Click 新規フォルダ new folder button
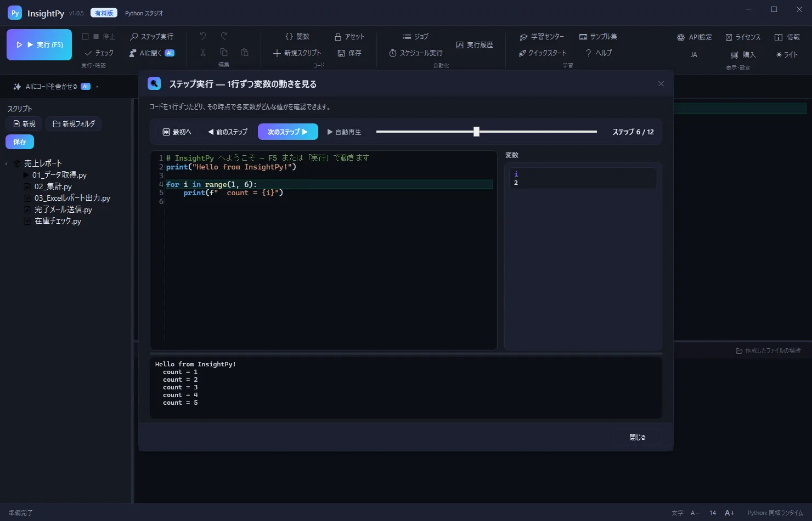 point(74,124)
